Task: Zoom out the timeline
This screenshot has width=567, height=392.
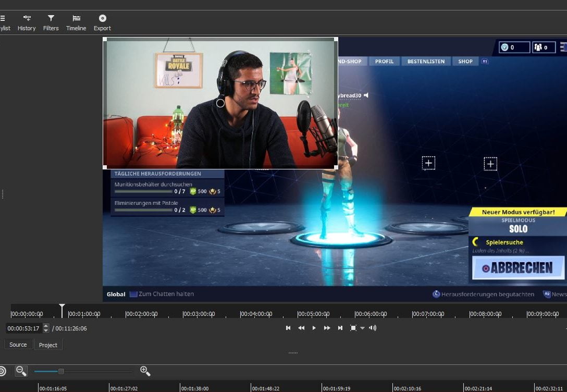Action: 21,371
